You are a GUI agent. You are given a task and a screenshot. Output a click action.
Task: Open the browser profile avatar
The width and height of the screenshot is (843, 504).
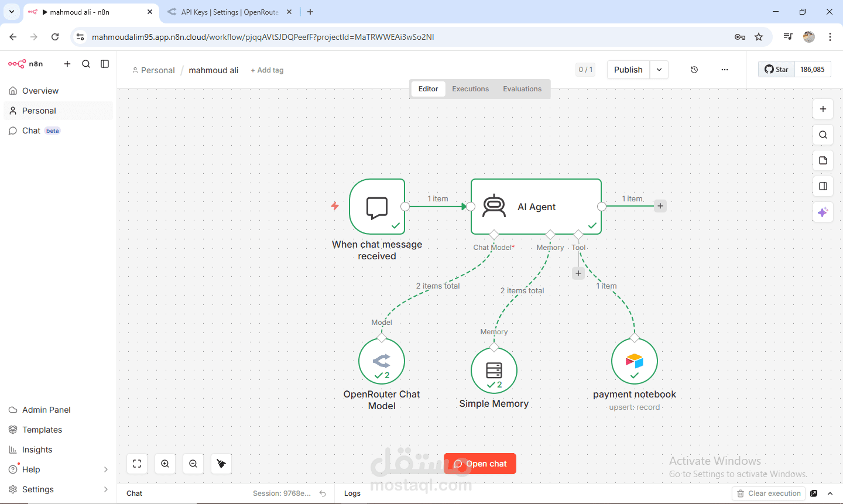pyautogui.click(x=809, y=37)
